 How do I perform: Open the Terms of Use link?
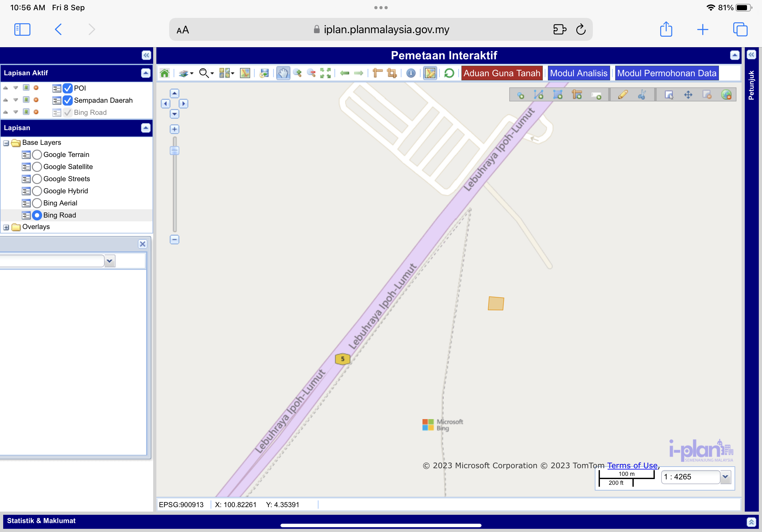tap(632, 465)
